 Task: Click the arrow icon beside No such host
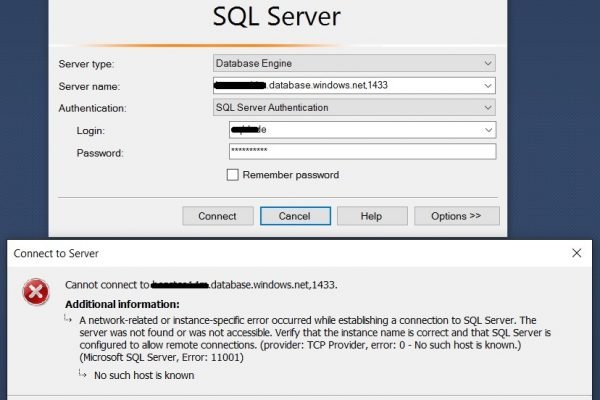pyautogui.click(x=83, y=374)
